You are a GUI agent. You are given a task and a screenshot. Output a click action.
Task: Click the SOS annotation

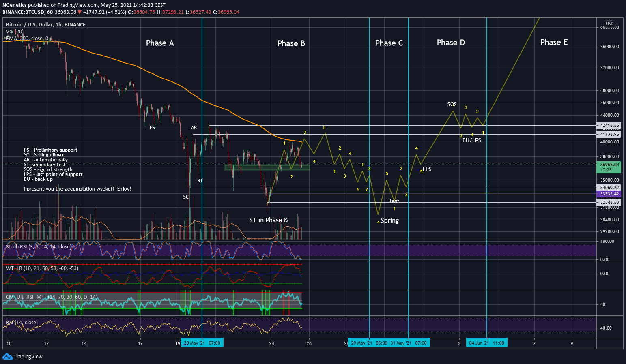point(452,104)
